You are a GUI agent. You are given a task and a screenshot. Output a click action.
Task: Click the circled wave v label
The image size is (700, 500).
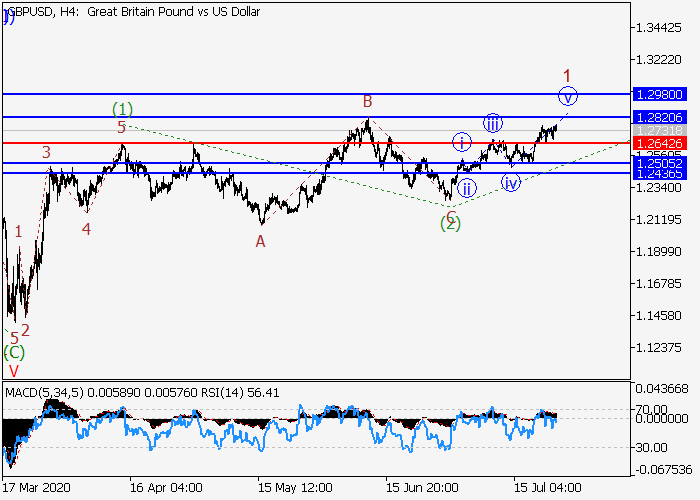[x=568, y=97]
